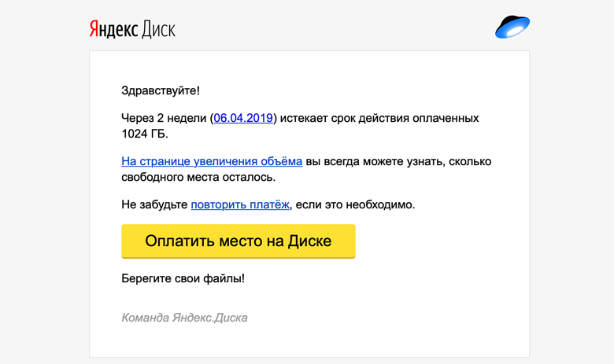Click the Яндекс Диск logo text
The image size is (614, 364).
point(132,30)
